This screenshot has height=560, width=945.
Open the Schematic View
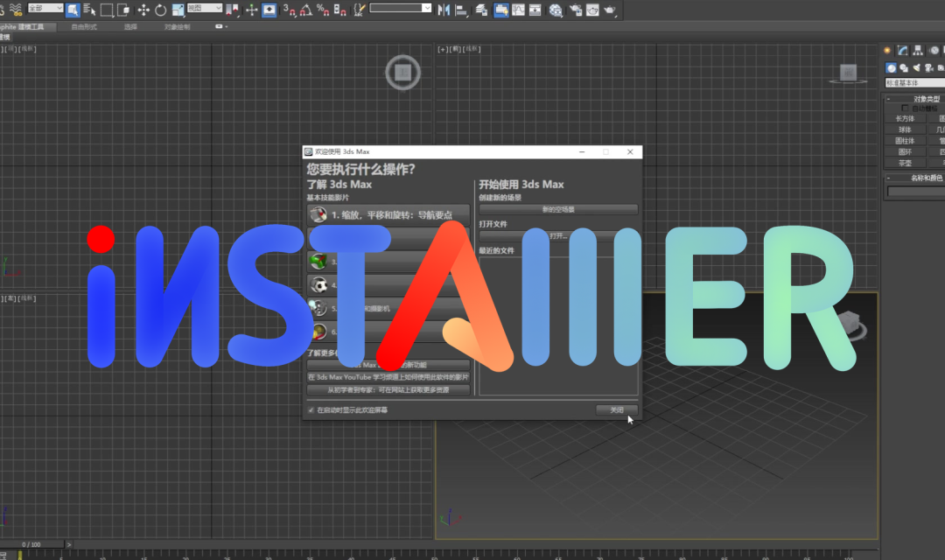coord(535,10)
